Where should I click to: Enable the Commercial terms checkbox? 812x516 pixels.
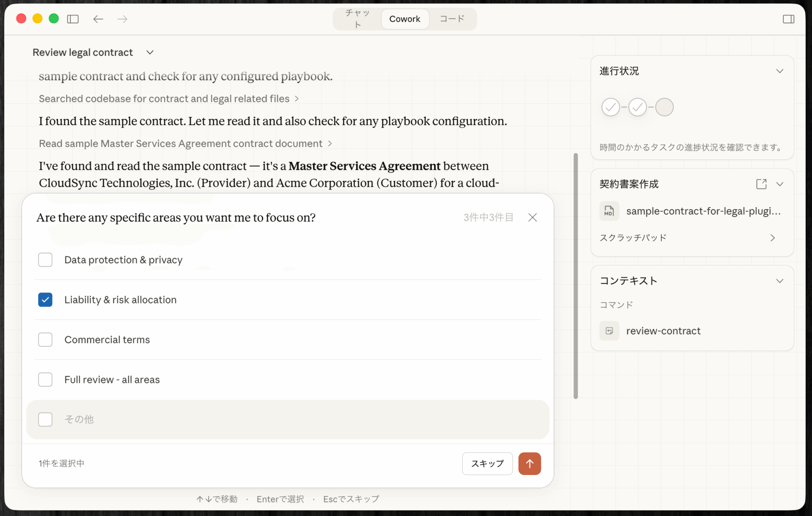pos(45,340)
